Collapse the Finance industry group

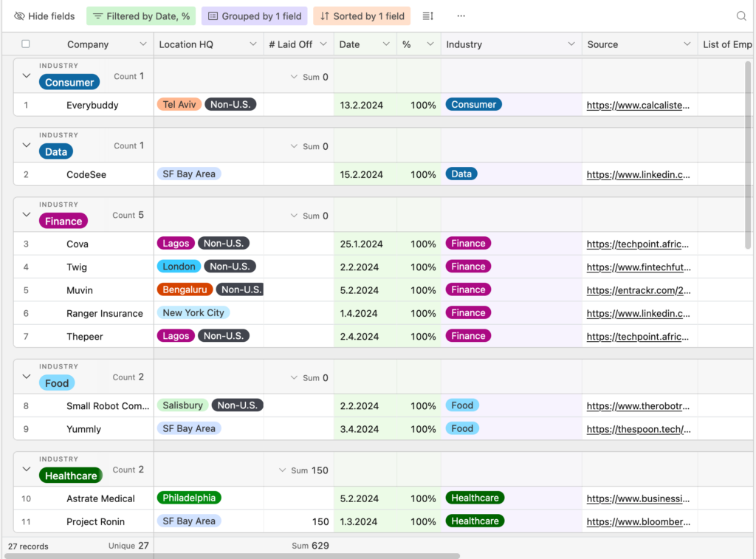click(x=27, y=215)
